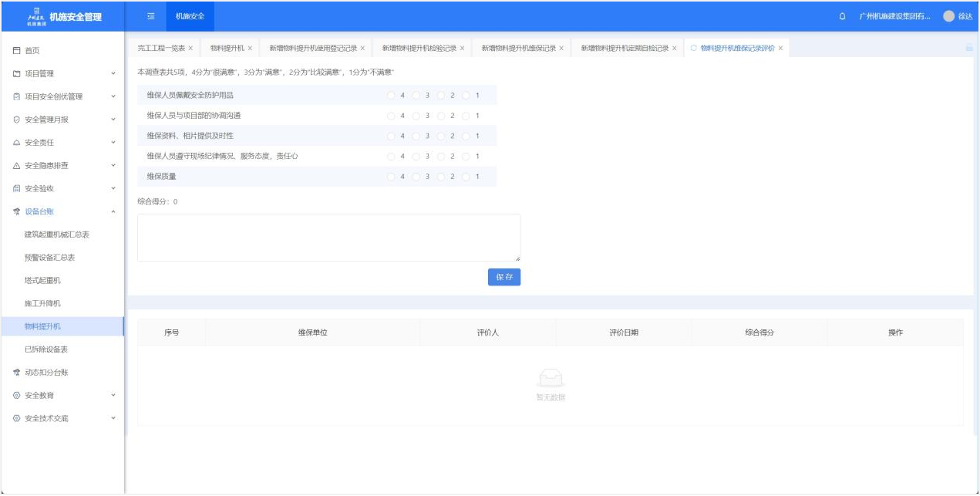Click the 安全责任 sidebar icon

pos(17,143)
